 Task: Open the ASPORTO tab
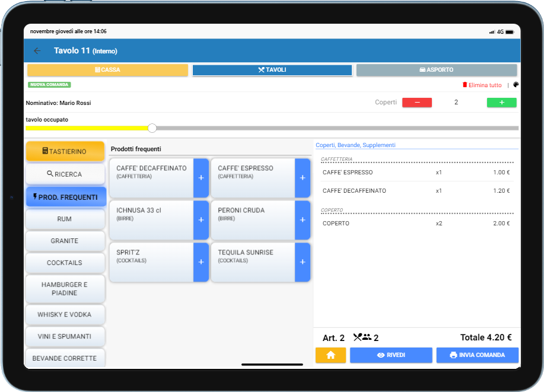pyautogui.click(x=436, y=70)
